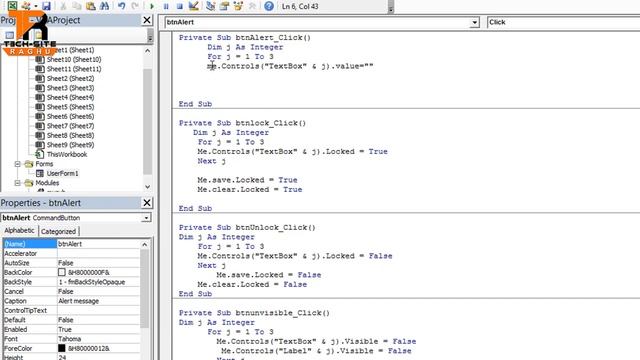Run the macro with the green play icon
The height and width of the screenshot is (360, 640).
coord(152,7)
